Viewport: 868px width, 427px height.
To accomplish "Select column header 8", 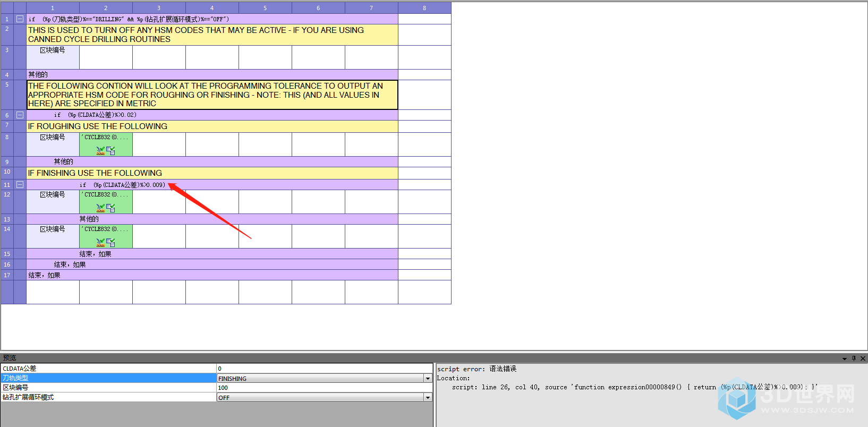I will [424, 8].
